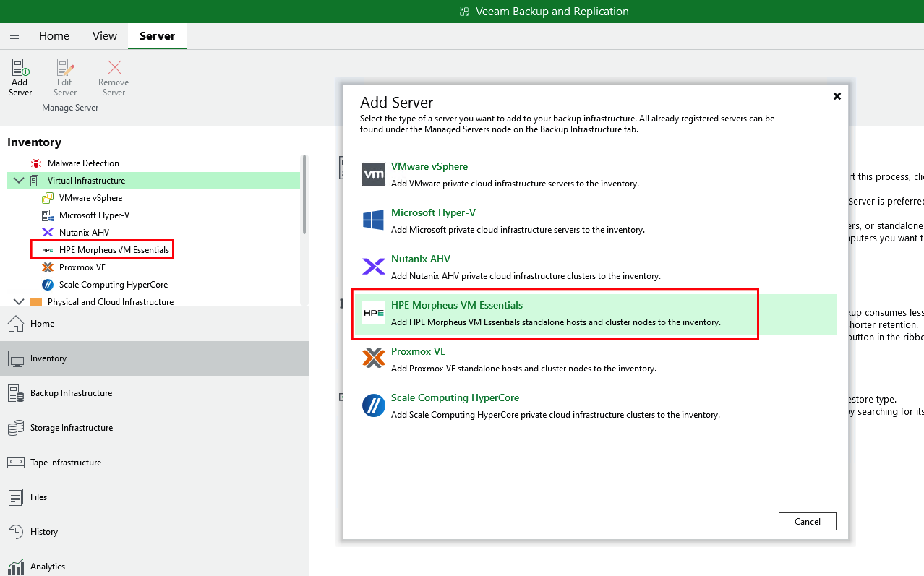Select Physical and Cloud Infrastructure tree label
The image size is (924, 576).
click(111, 302)
